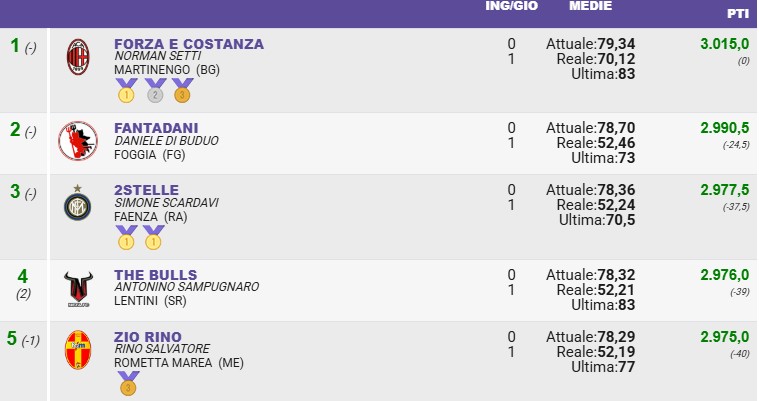
Task: Click the 3.015,0 points total
Action: click(x=725, y=44)
